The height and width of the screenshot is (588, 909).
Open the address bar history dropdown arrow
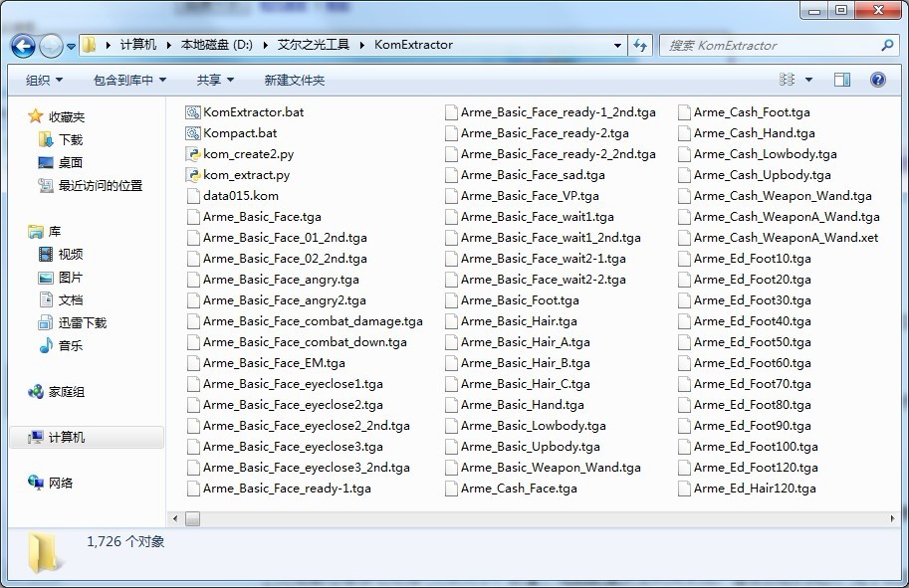[x=618, y=45]
